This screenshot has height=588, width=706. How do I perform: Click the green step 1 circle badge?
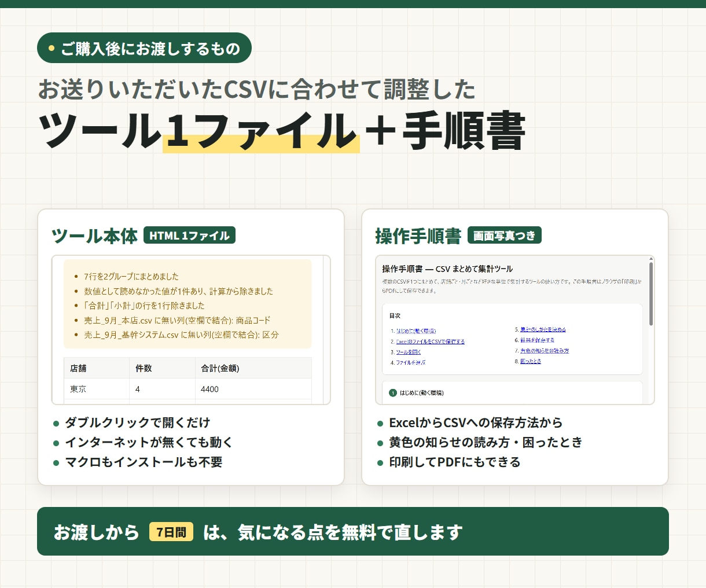393,393
